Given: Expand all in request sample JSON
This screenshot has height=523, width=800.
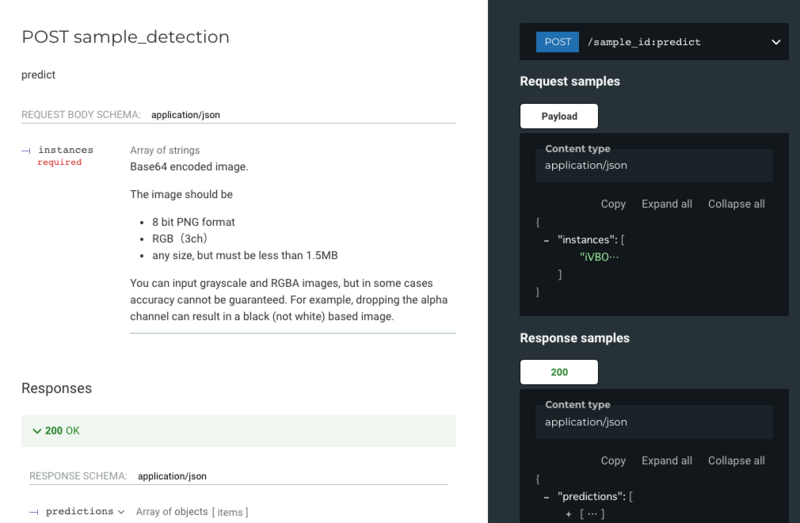Looking at the screenshot, I should coord(667,204).
